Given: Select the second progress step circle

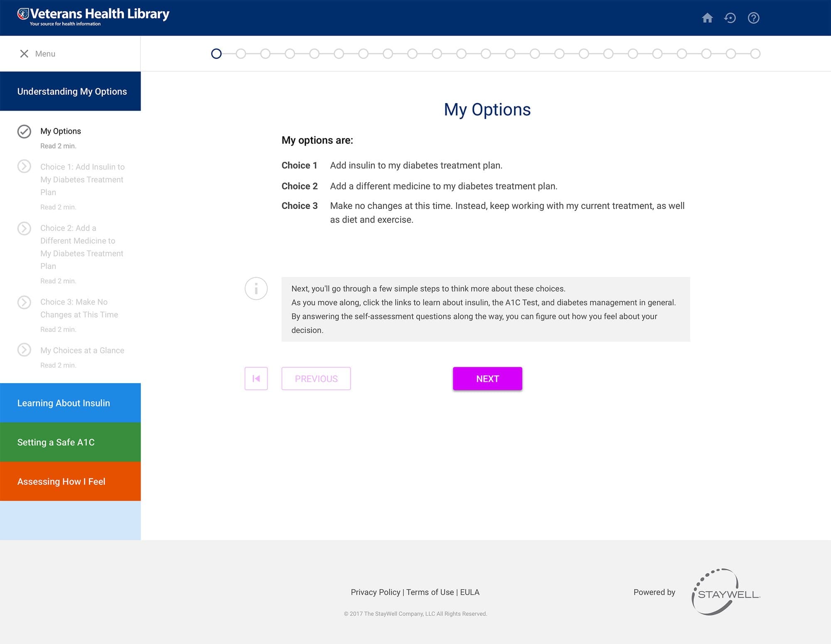Looking at the screenshot, I should [x=241, y=54].
